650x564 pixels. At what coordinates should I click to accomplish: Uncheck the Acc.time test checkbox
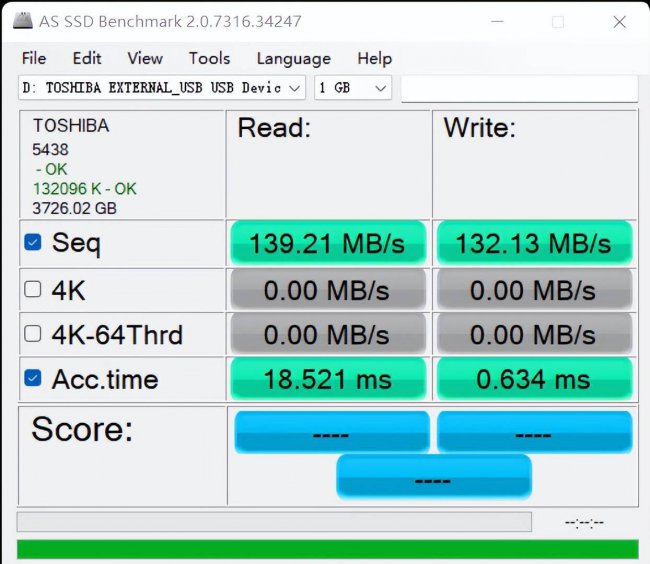(33, 378)
